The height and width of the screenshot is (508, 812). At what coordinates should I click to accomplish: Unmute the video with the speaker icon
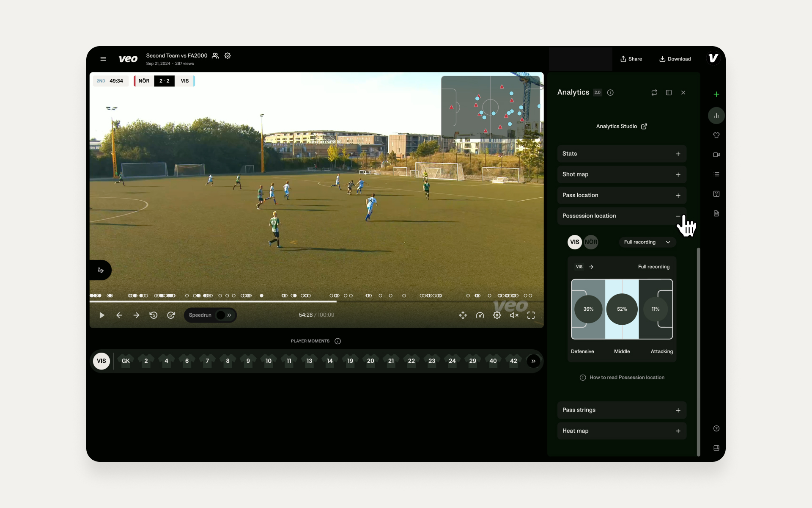pyautogui.click(x=514, y=315)
